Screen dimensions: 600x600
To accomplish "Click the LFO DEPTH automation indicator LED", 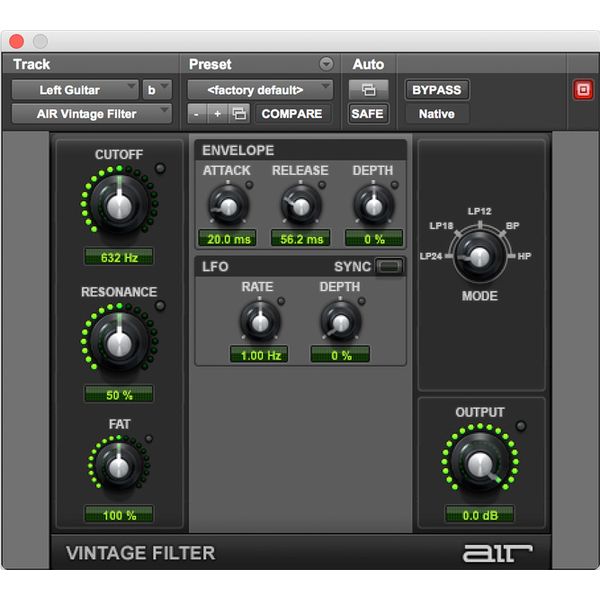I will tap(361, 301).
